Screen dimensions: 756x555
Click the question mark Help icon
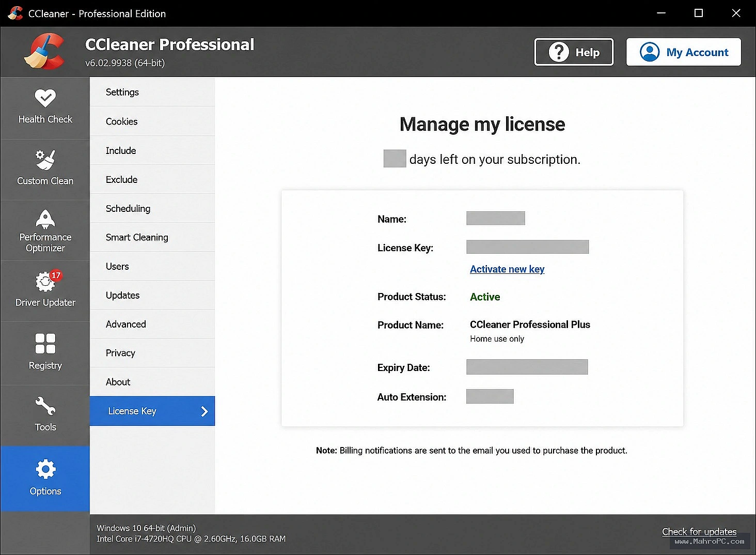click(559, 52)
